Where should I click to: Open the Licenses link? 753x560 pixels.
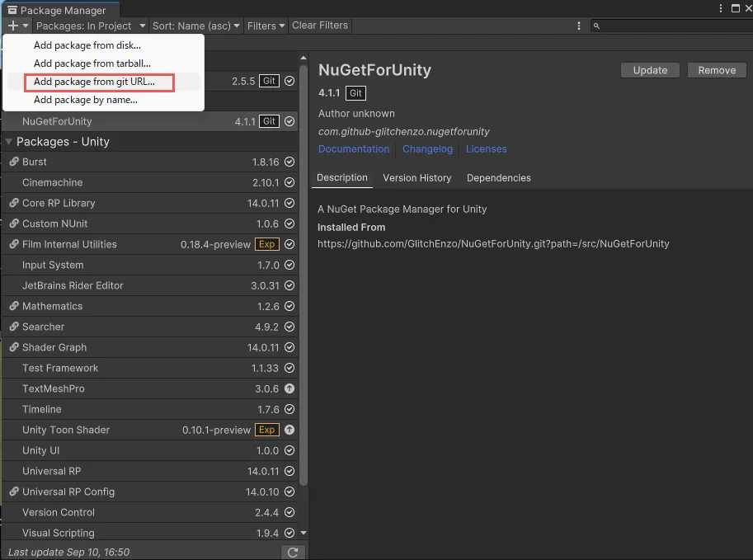(486, 149)
